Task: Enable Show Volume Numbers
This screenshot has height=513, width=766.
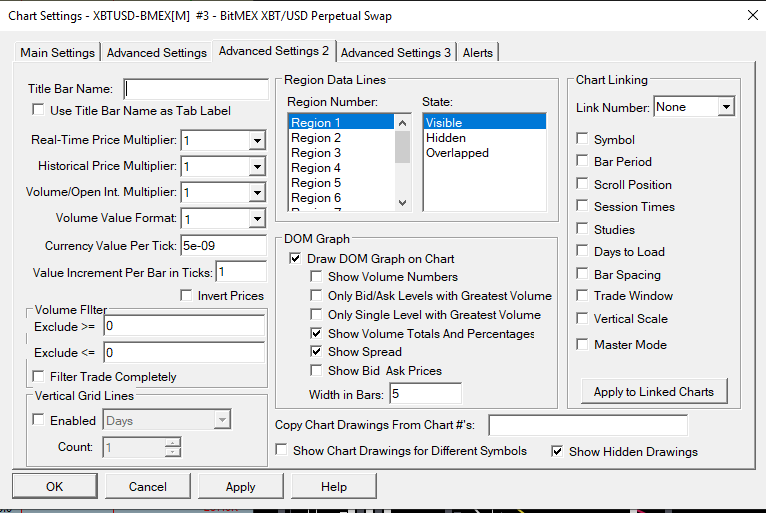Action: (316, 277)
